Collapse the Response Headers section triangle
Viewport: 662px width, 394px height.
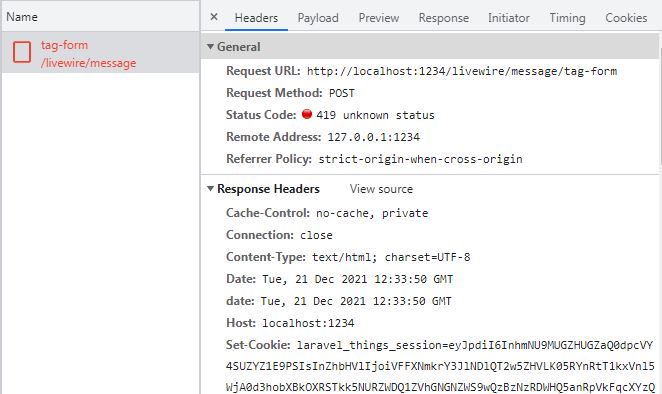coord(210,188)
